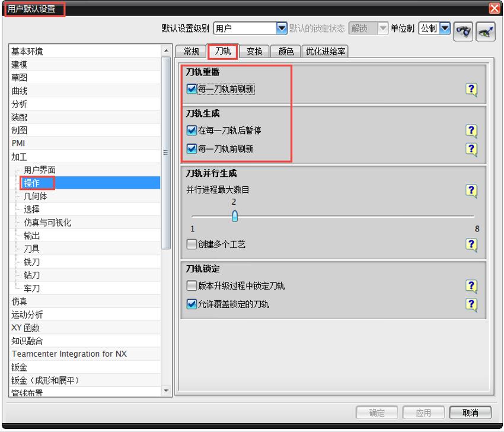Screen dimensions: 504x432
Task: Click the 应用 button
Action: point(424,412)
